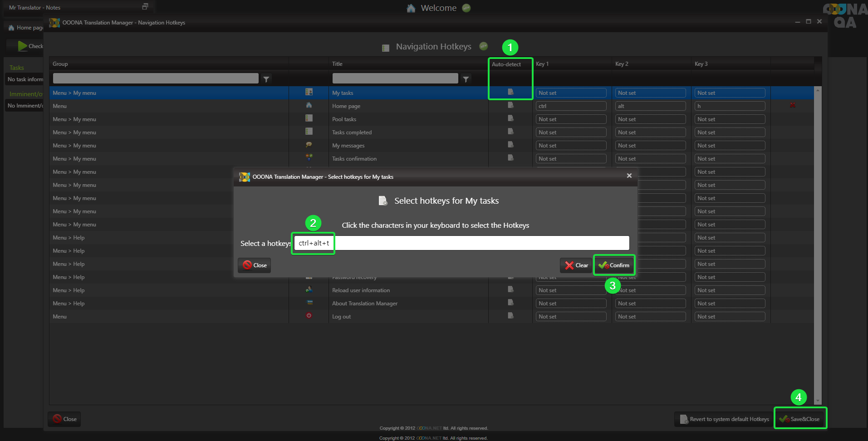Click auto-detect icon for My tasks row
868x441 pixels.
(510, 92)
